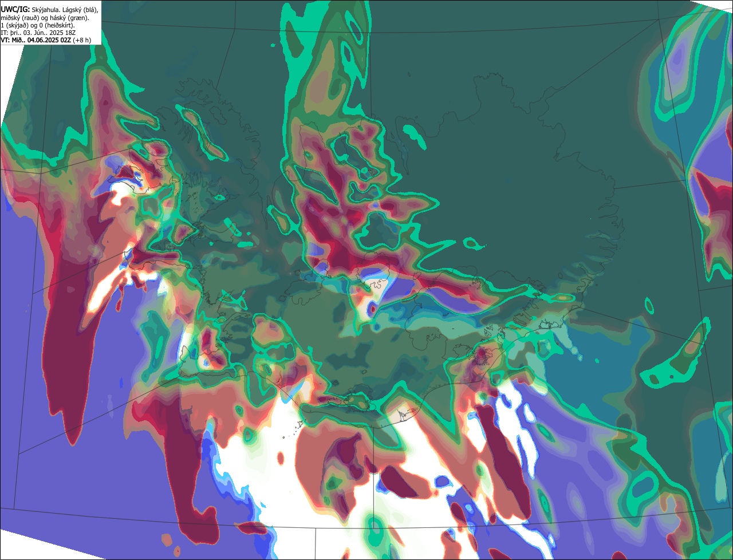Click the "UWC/IG:" bold title label
Viewport: 733px width, 560px height.
[x=15, y=10]
